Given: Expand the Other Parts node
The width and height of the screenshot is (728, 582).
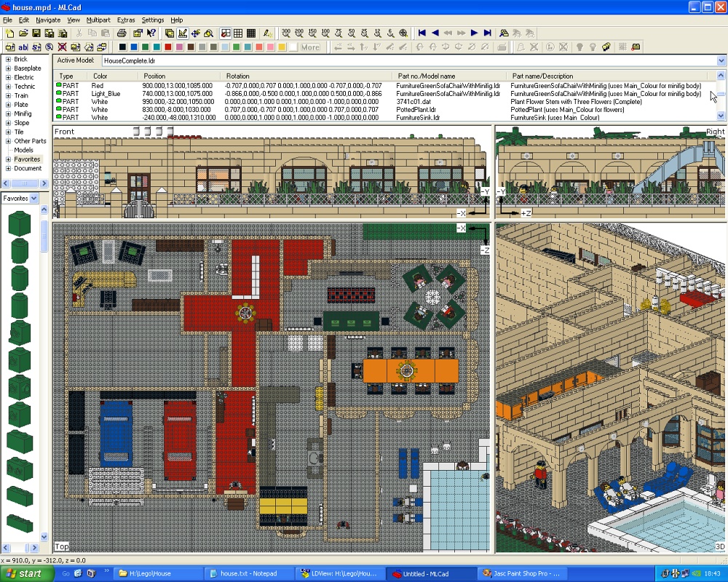Looking at the screenshot, I should (8, 141).
